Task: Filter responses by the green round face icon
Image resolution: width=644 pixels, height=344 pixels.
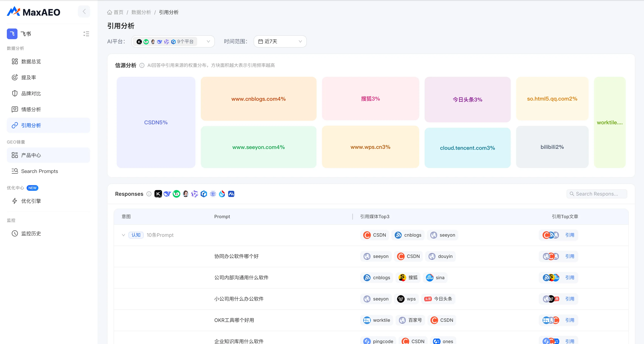Action: (176, 194)
